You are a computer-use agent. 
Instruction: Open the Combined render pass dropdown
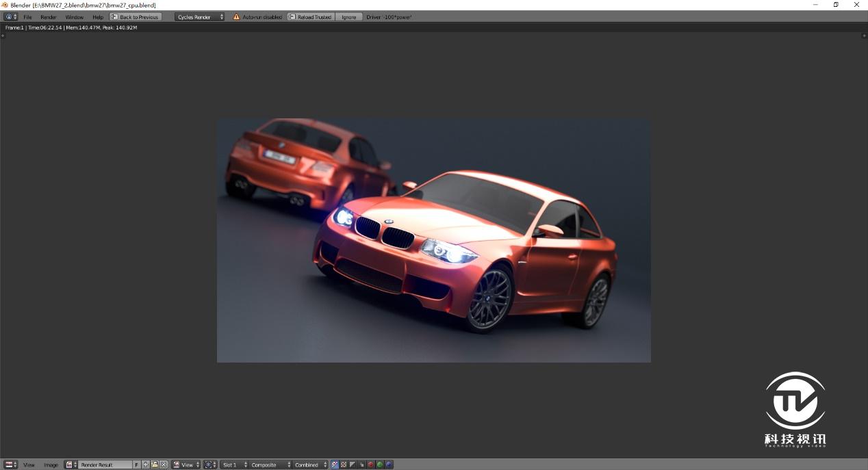(x=311, y=465)
